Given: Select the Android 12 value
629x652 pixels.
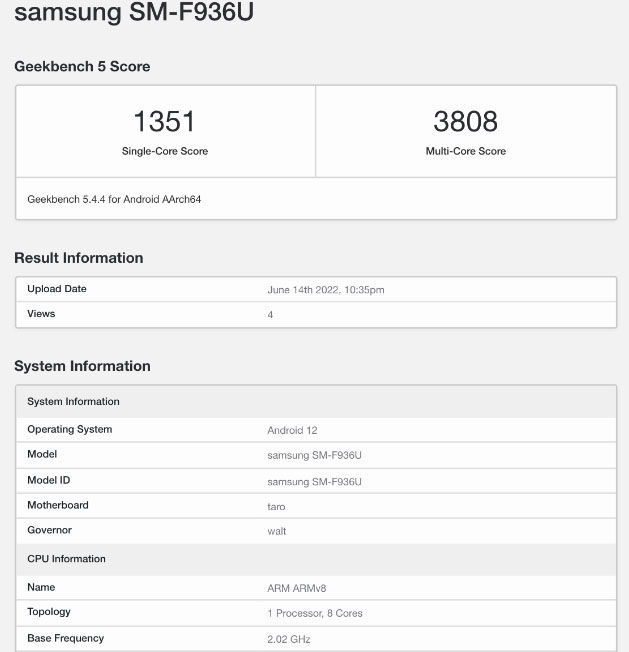Looking at the screenshot, I should [292, 430].
